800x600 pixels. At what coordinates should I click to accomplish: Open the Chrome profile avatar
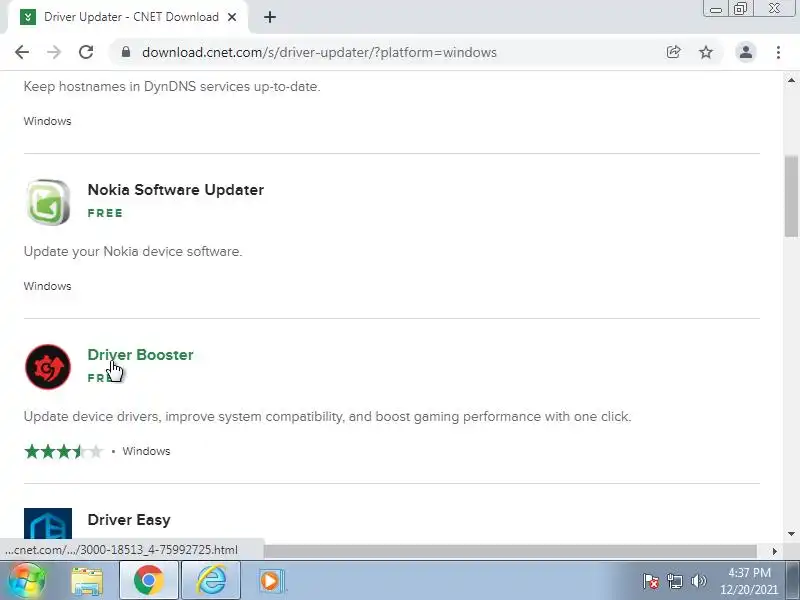(x=745, y=52)
